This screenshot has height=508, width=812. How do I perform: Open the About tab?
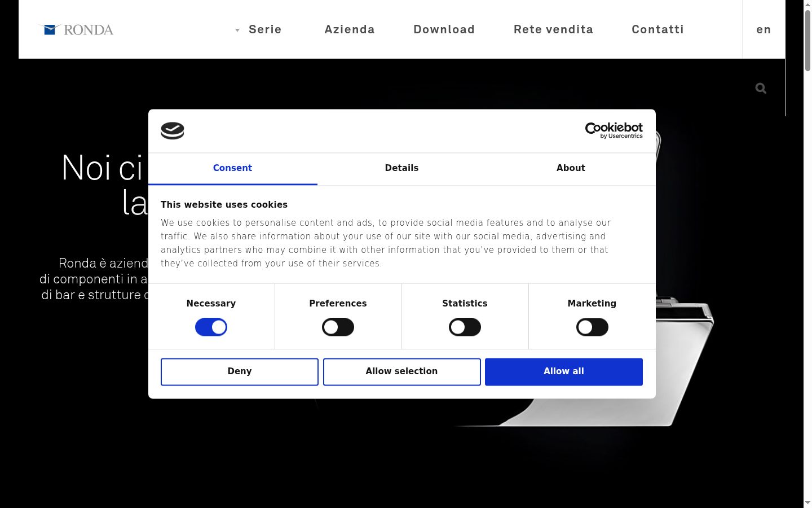pos(571,168)
